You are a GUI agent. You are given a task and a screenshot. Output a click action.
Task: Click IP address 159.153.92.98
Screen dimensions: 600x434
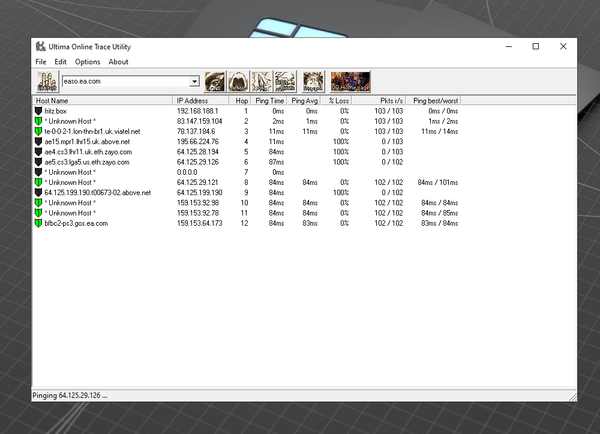198,203
